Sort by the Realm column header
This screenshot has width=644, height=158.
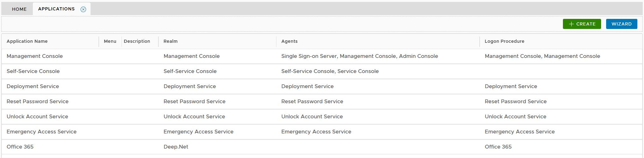[x=170, y=41]
